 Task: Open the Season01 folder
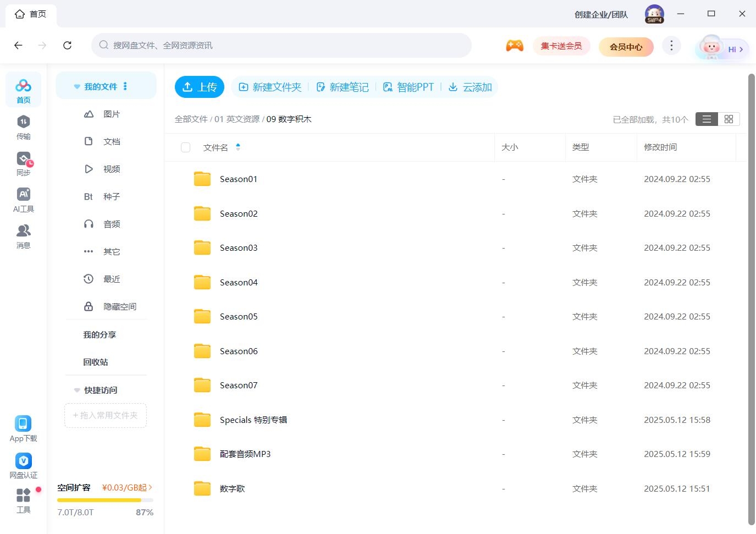click(x=239, y=179)
